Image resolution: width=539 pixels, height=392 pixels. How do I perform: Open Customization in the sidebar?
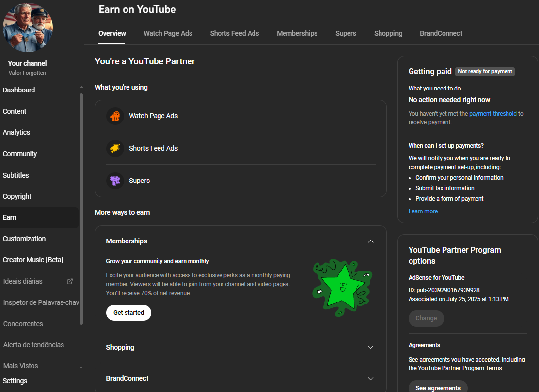coord(25,239)
